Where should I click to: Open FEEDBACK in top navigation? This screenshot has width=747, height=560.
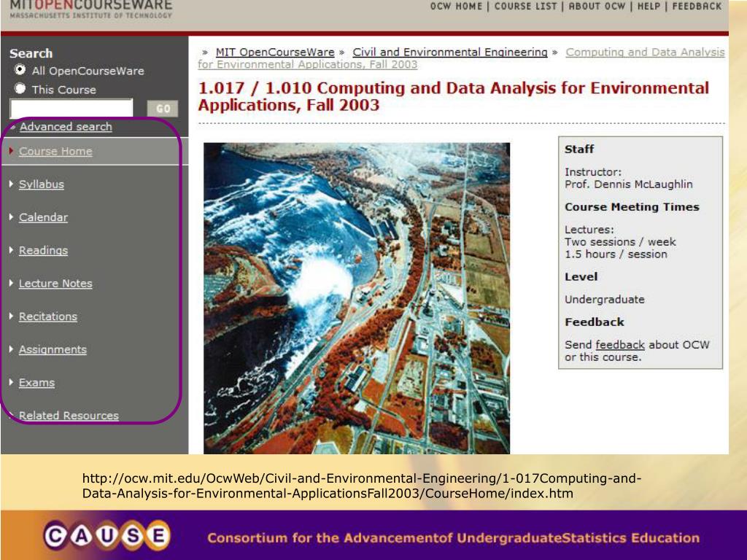(x=697, y=6)
